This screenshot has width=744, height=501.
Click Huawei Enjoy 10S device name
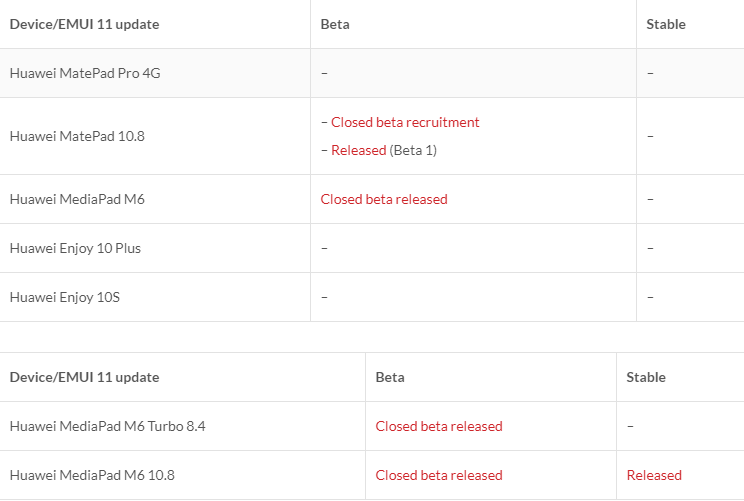65,297
